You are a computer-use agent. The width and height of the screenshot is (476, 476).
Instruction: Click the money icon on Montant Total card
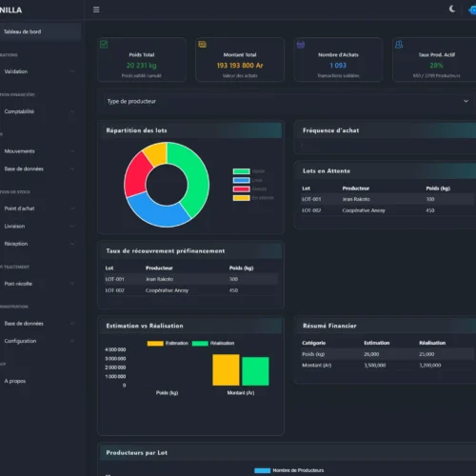coord(202,45)
